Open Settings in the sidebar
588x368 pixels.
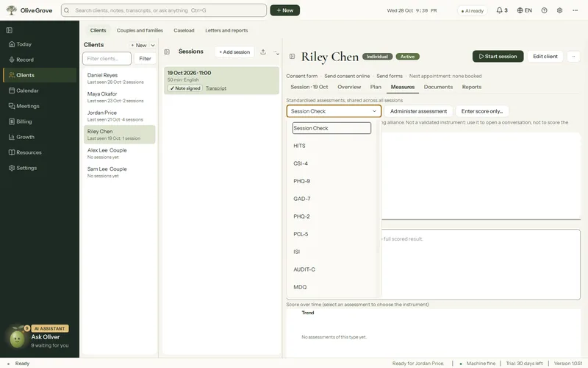click(40, 168)
